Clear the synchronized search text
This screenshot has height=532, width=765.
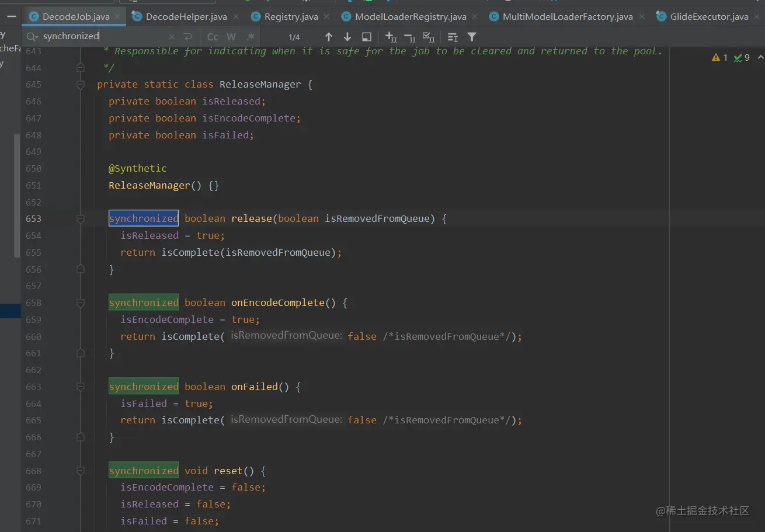pyautogui.click(x=172, y=37)
